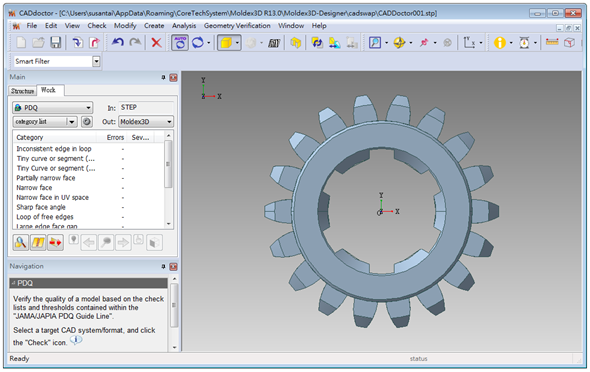Click the weighing scale icon
The height and width of the screenshot is (372, 590).
(x=524, y=43)
